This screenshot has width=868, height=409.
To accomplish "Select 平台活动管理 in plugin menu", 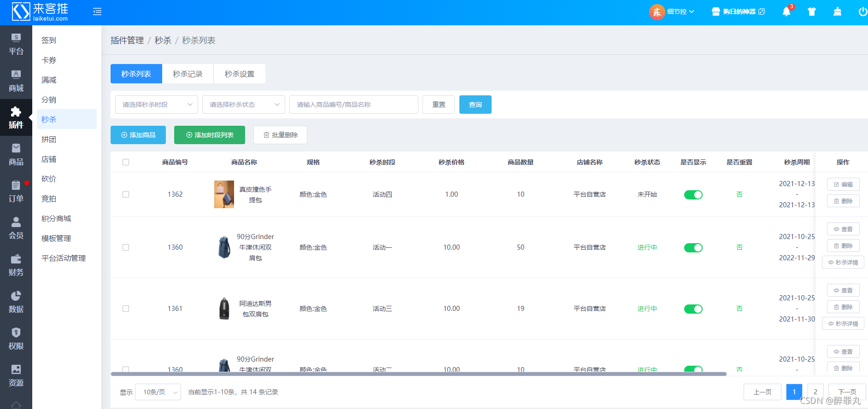I will (x=67, y=258).
